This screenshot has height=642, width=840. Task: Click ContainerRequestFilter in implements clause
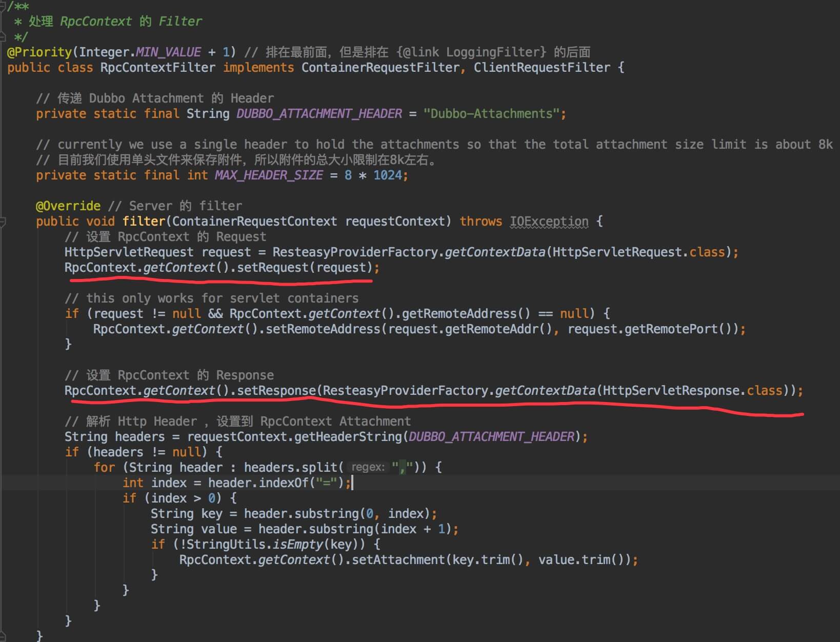click(x=380, y=68)
